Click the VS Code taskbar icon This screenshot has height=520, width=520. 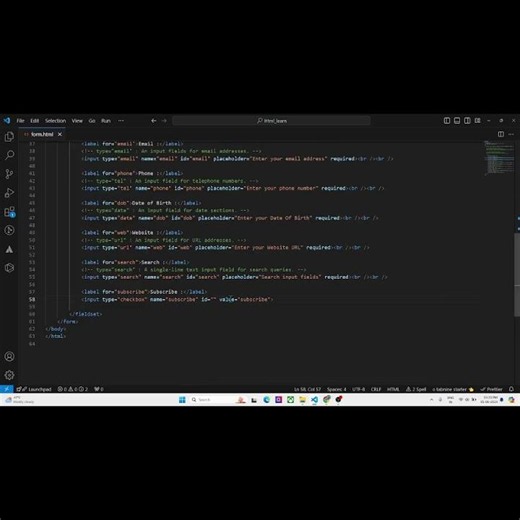(314, 400)
